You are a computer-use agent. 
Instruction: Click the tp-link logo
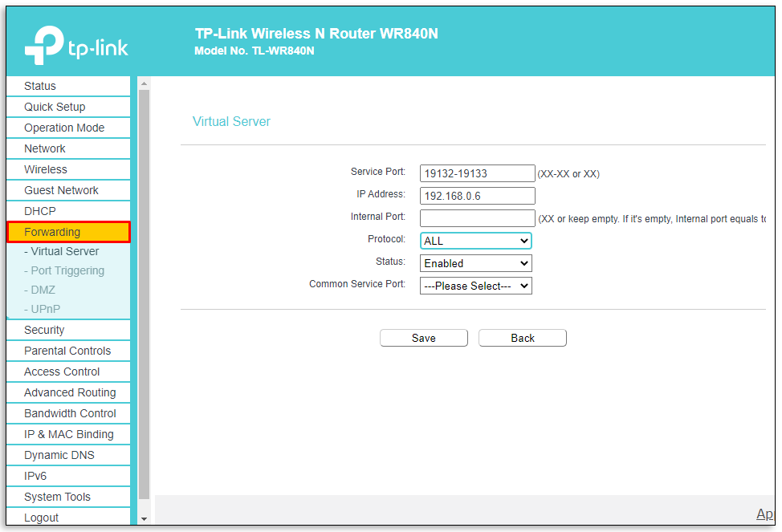[76, 46]
